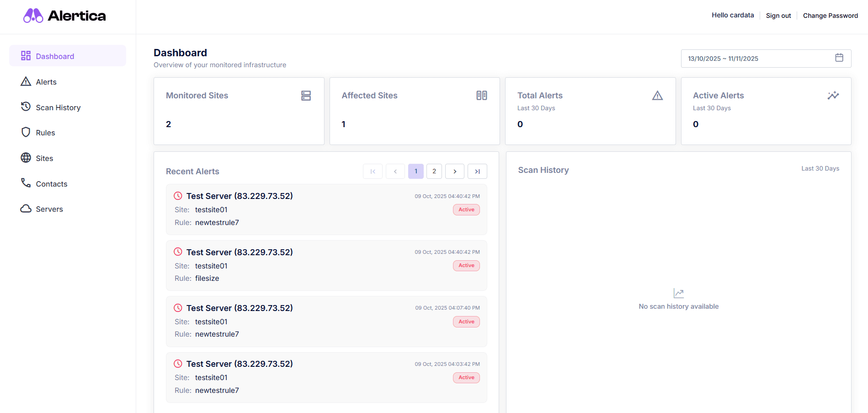Open the Alerts section in sidebar
The image size is (868, 413).
46,82
